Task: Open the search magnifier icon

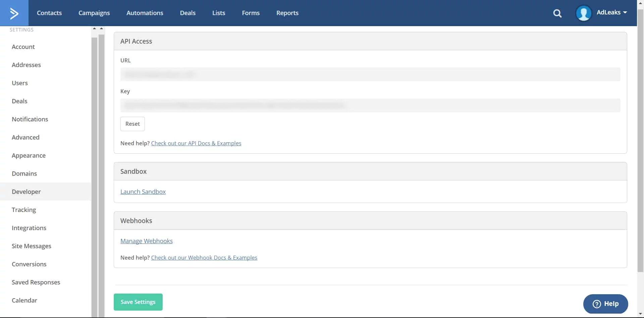Action: pos(557,13)
